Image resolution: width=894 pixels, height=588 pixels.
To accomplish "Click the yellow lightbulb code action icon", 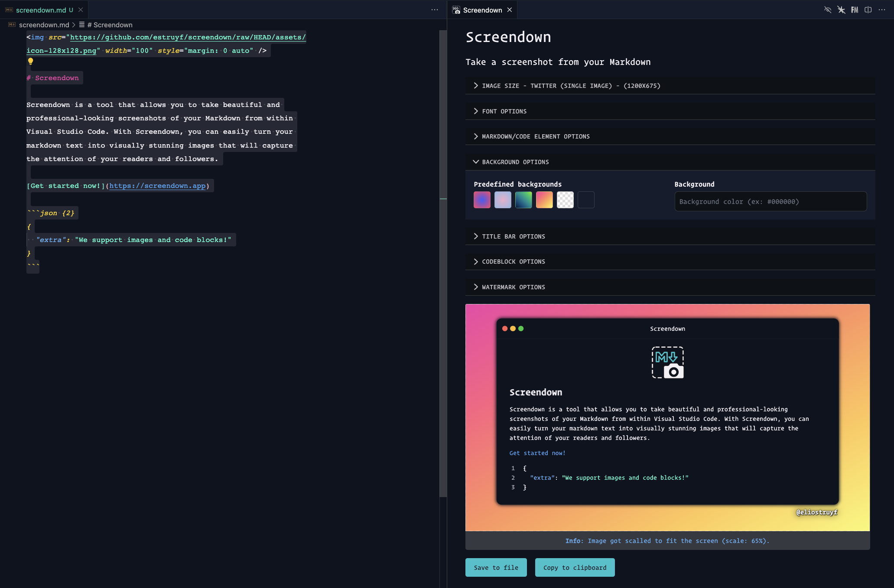I will pos(30,61).
